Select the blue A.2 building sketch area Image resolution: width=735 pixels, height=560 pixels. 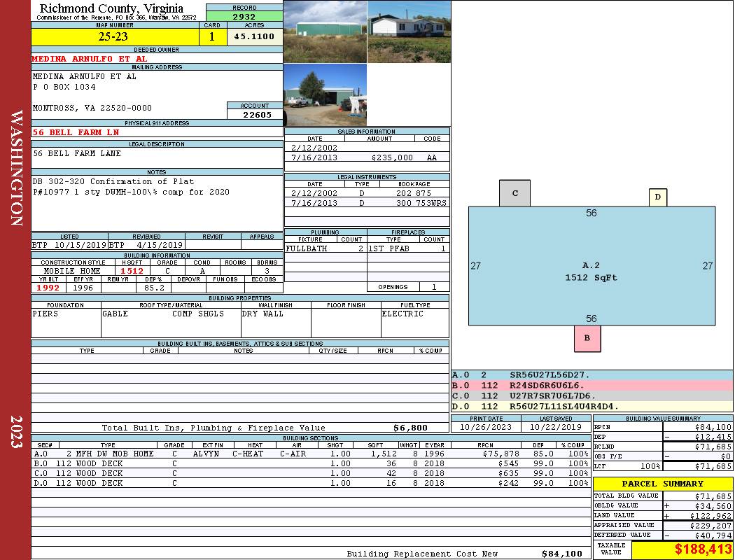click(x=591, y=266)
